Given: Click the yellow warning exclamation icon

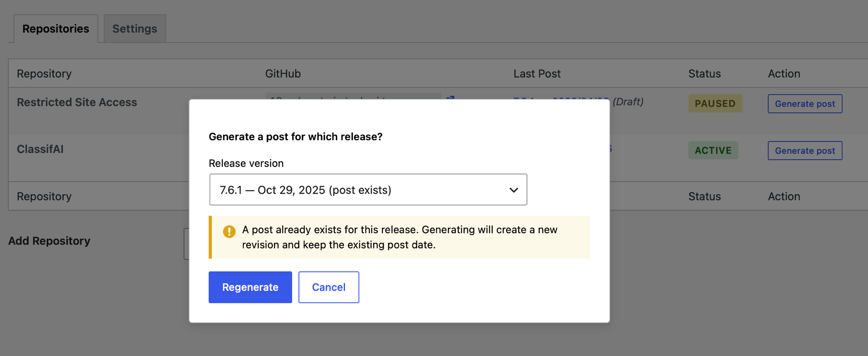Looking at the screenshot, I should click(229, 231).
